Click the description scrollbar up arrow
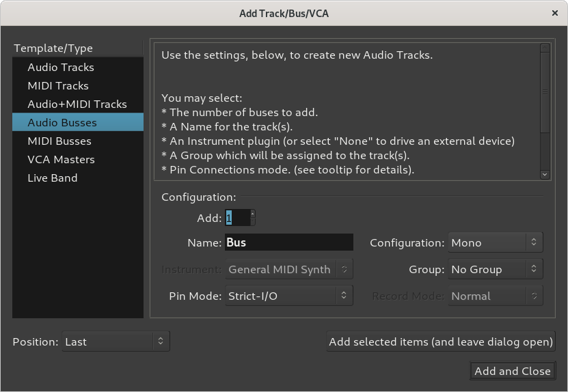This screenshot has width=568, height=392. [545, 48]
